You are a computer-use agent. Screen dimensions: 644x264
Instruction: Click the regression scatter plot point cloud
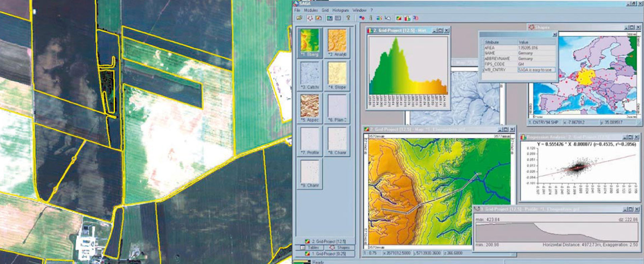pyautogui.click(x=578, y=168)
